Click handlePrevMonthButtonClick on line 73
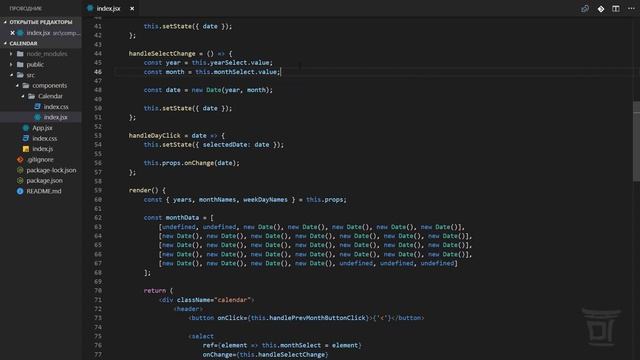This screenshot has height=360, width=640. click(x=318, y=318)
